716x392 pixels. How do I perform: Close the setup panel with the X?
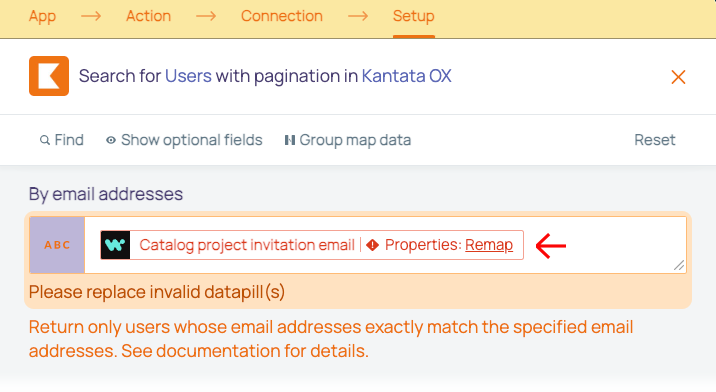pyautogui.click(x=678, y=77)
